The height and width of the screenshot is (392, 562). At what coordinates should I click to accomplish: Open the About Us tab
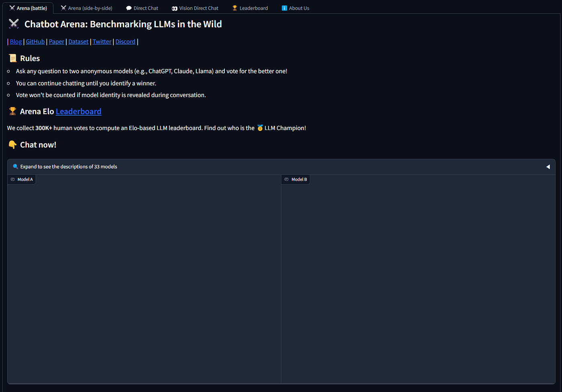[295, 8]
